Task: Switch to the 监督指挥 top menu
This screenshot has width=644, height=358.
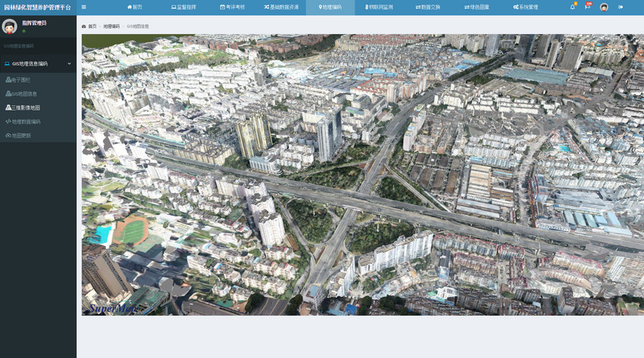Action: (x=184, y=7)
